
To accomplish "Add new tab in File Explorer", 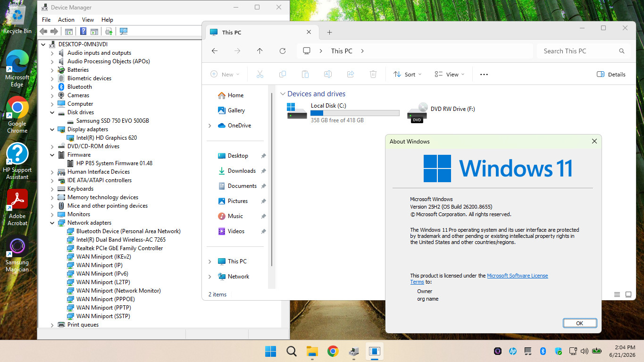I will [329, 32].
